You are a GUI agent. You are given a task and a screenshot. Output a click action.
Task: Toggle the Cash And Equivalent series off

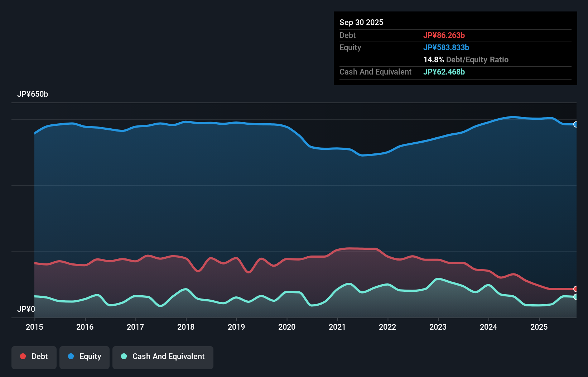click(163, 357)
